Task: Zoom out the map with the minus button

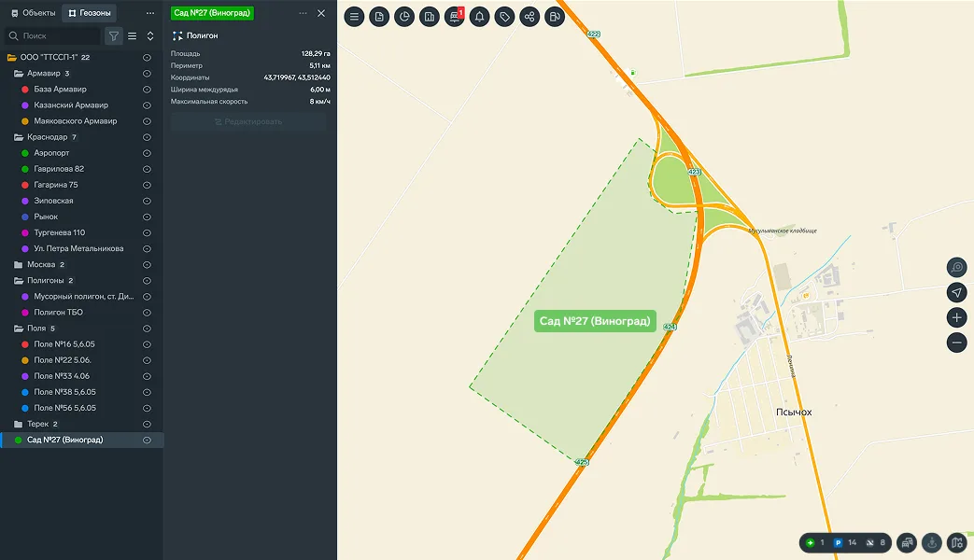Action: pos(956,343)
